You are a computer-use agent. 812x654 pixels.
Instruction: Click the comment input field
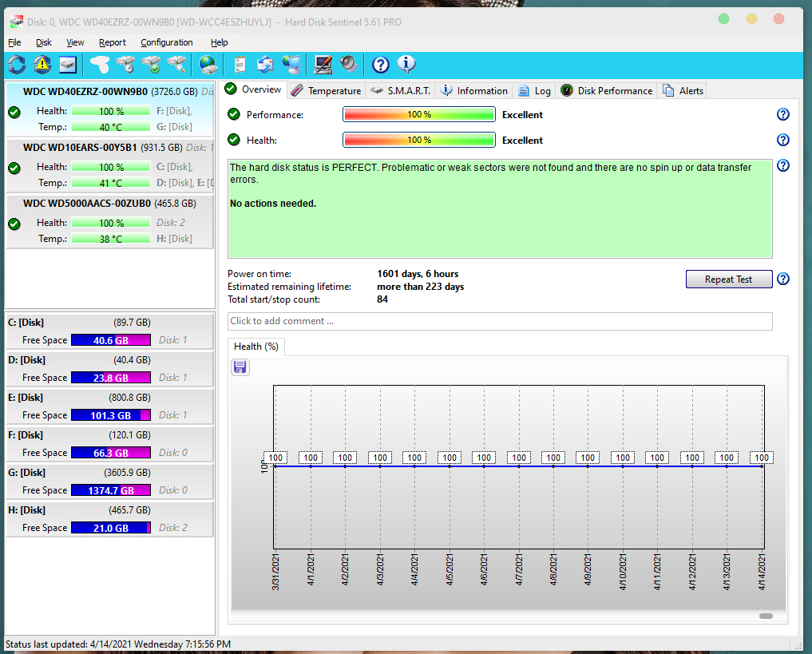500,321
